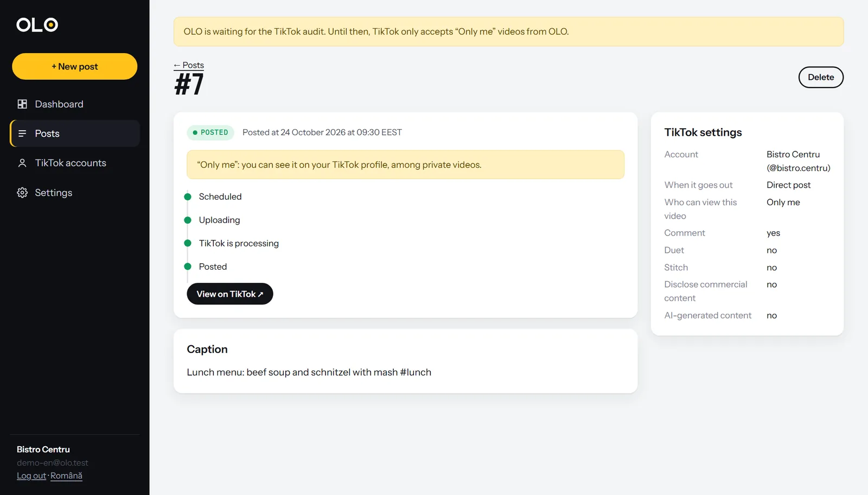Click the green Posted step dot
The width and height of the screenshot is (868, 495).
point(188,266)
